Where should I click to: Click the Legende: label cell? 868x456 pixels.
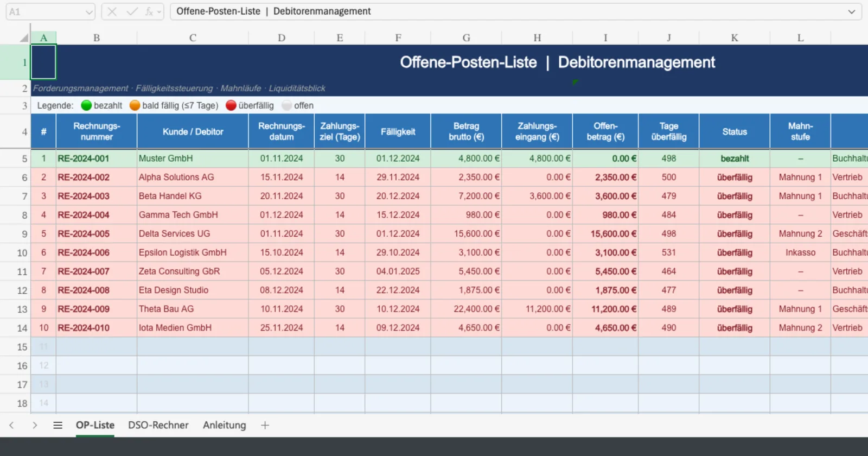(55, 105)
